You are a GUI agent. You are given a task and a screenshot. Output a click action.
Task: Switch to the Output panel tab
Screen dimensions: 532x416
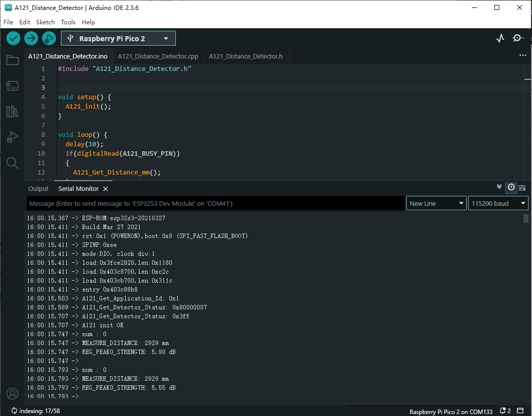pos(38,189)
